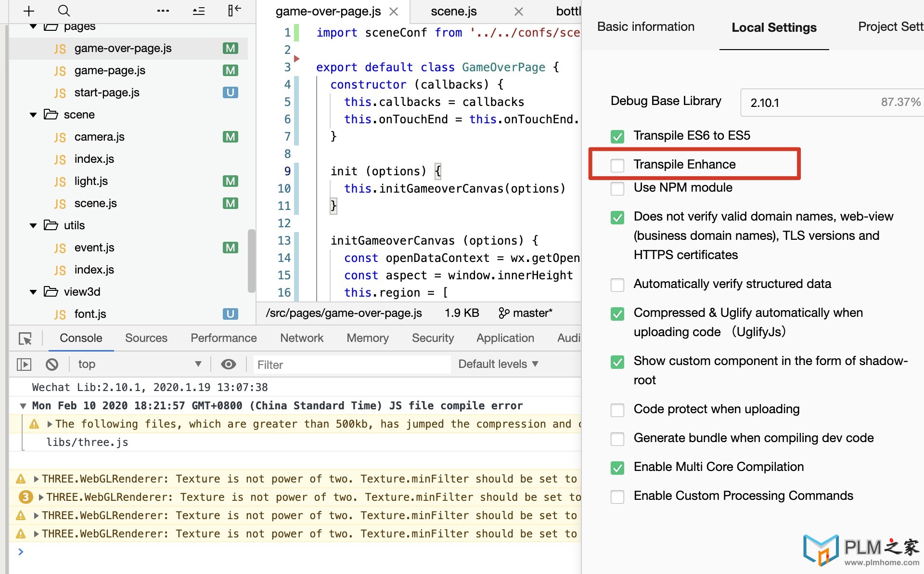This screenshot has height=574, width=924.
Task: Close the game-over-page.js editor tab
Action: click(x=394, y=12)
